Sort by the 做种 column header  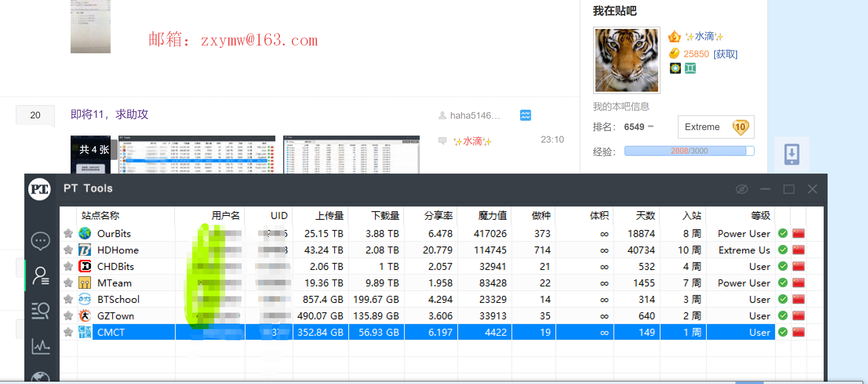[534, 216]
